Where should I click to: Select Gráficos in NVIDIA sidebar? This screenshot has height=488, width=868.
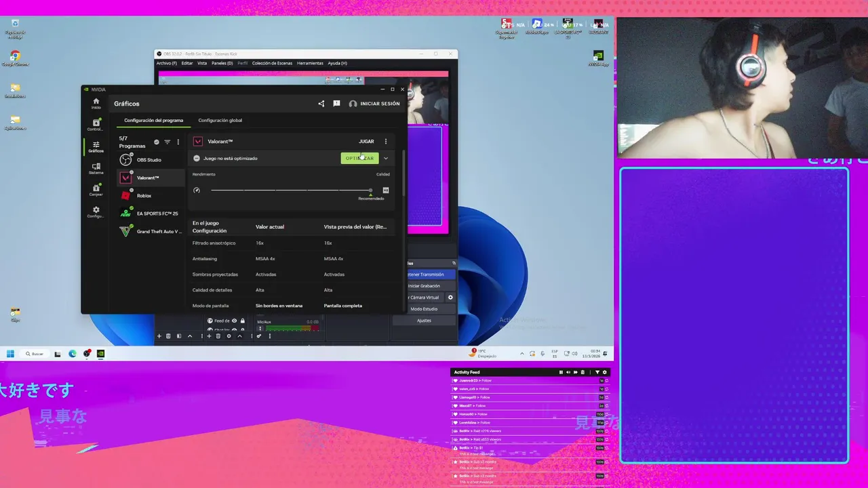click(96, 146)
